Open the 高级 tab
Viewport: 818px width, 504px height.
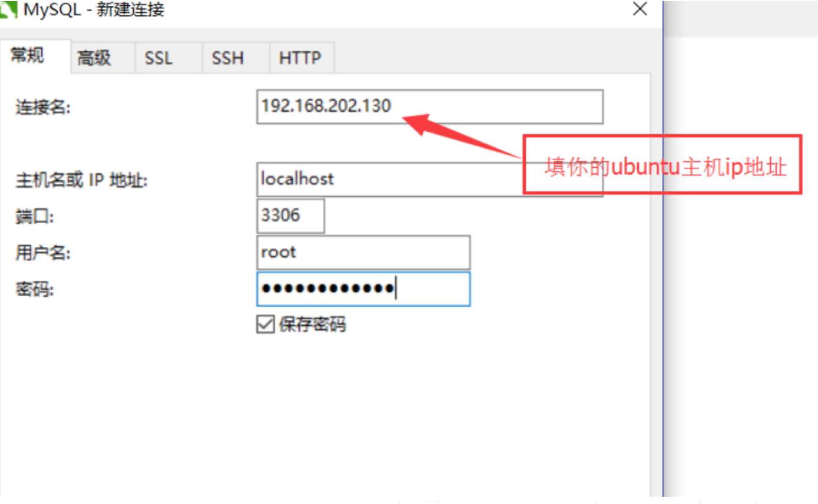tap(103, 58)
